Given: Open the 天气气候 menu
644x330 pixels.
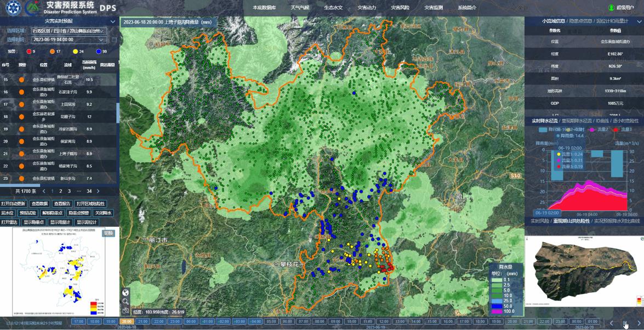Looking at the screenshot, I should tap(300, 8).
